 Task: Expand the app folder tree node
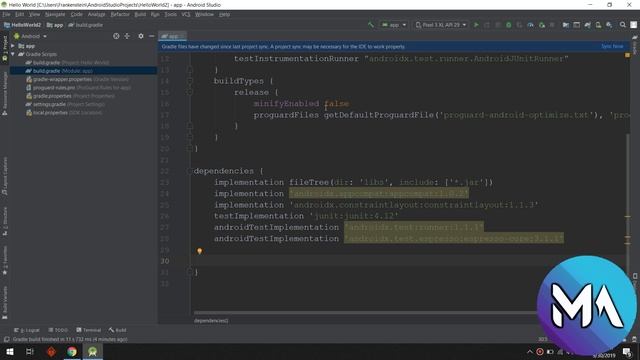[x=13, y=46]
